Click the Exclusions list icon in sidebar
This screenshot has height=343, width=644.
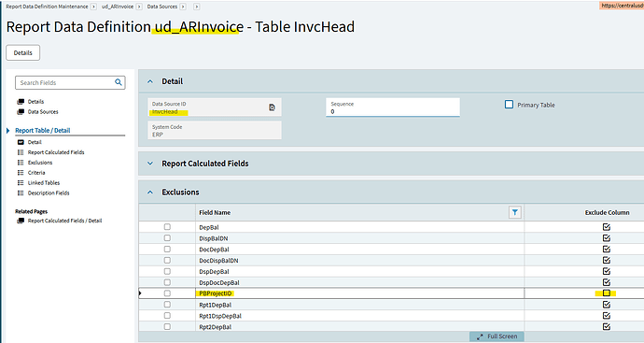(21, 163)
